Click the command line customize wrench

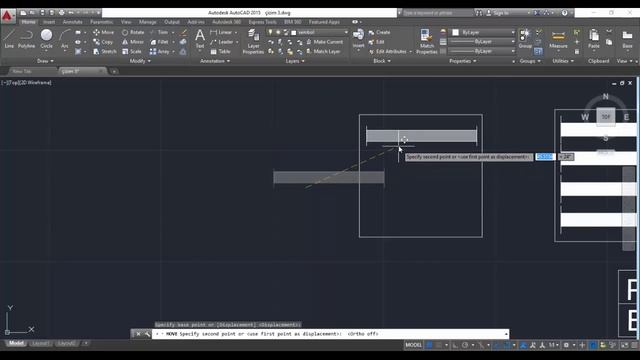(x=147, y=334)
